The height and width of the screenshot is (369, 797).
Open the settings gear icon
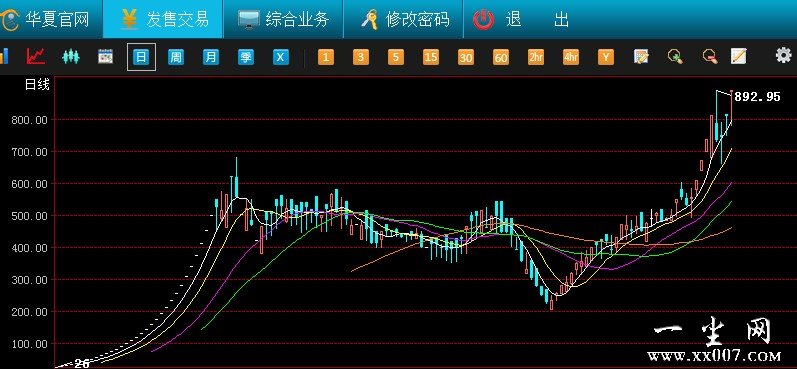tap(784, 55)
